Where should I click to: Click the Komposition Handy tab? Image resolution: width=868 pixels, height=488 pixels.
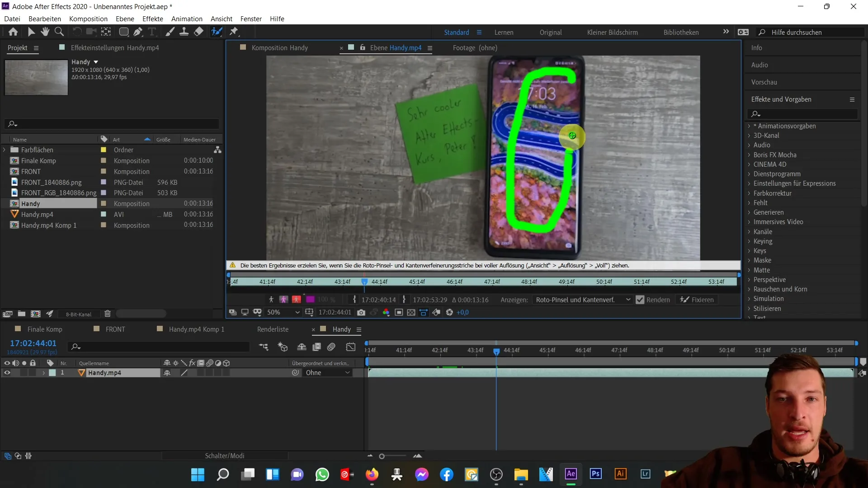click(280, 47)
